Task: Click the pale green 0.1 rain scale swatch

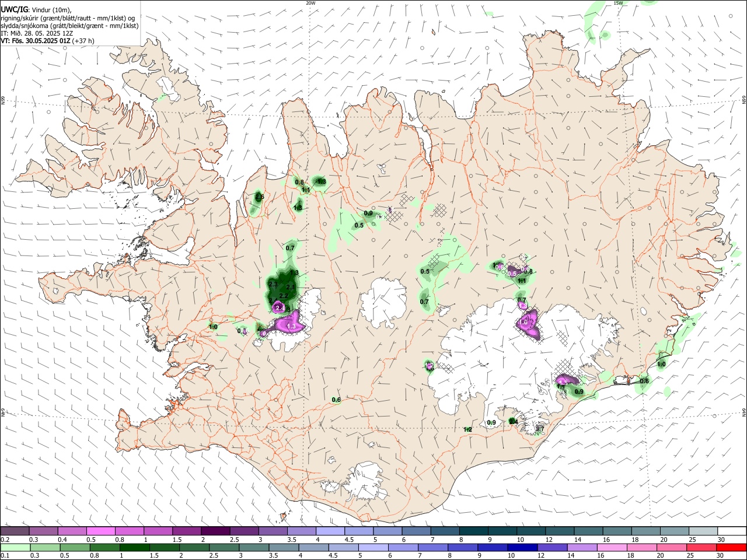Action: pyautogui.click(x=15, y=547)
